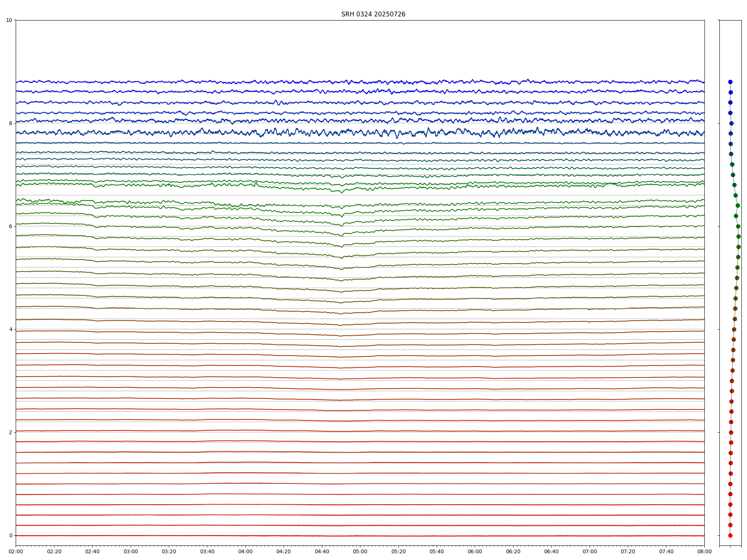Click the y-axis label 0
The image size is (747, 560).
tap(10, 535)
